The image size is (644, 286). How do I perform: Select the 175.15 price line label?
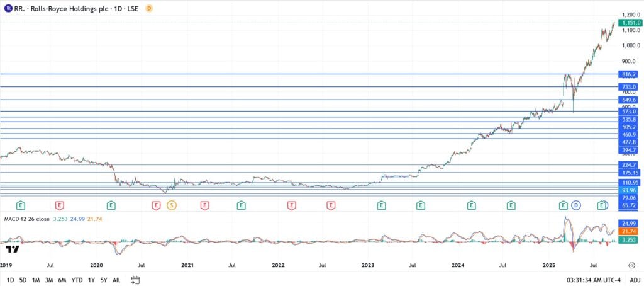coord(630,173)
